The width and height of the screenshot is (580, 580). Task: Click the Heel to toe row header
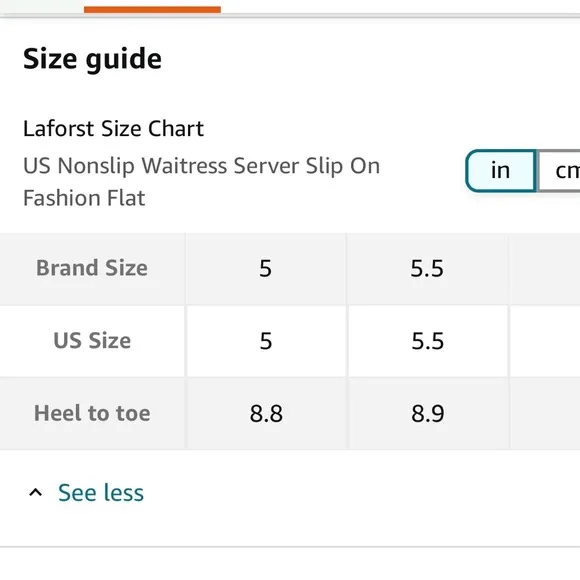pos(92,413)
